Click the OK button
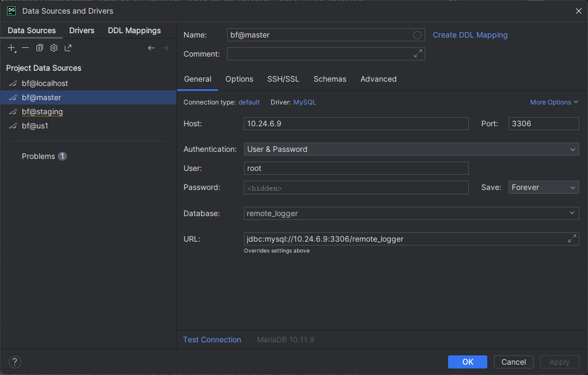 (468, 362)
